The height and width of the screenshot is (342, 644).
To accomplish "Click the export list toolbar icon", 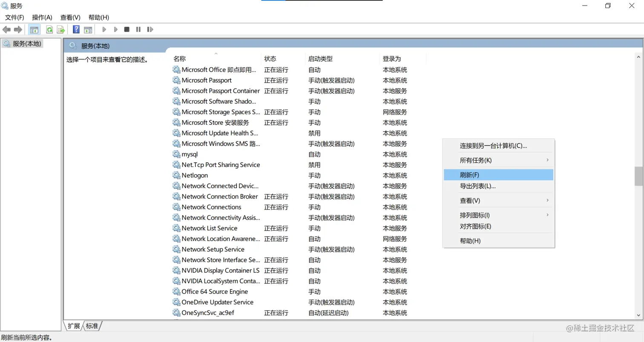I will coord(60,29).
